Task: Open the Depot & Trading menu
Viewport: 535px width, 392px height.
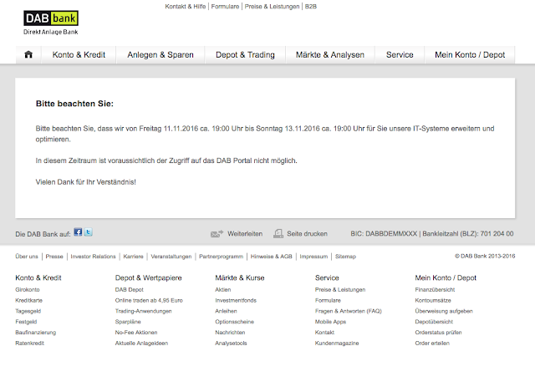Action: click(245, 55)
